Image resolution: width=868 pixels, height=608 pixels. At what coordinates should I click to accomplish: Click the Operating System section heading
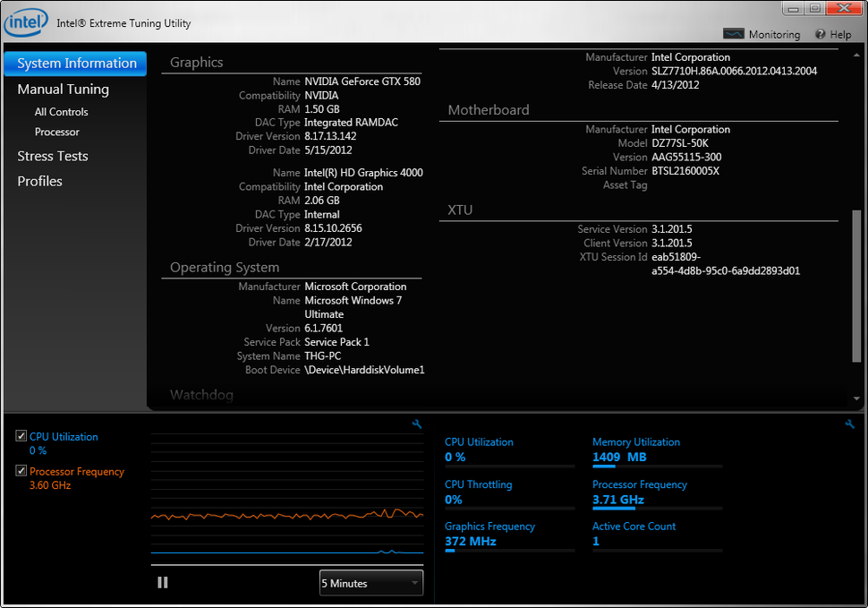[x=225, y=268]
